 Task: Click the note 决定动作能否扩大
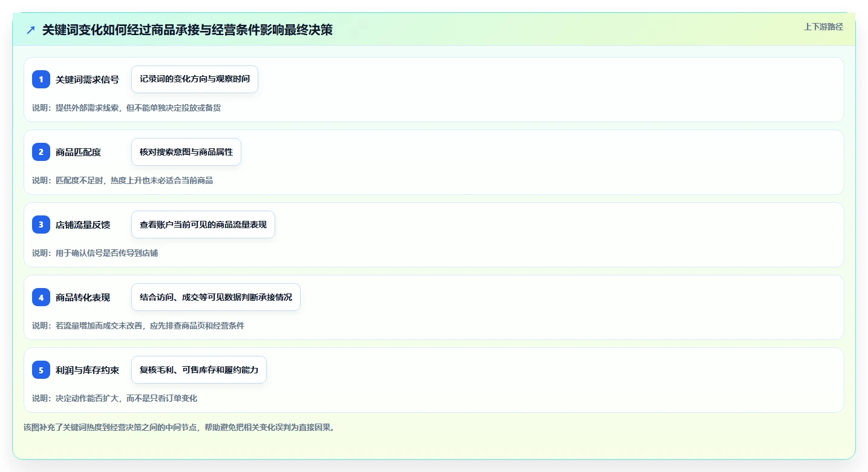pyautogui.click(x=115, y=398)
